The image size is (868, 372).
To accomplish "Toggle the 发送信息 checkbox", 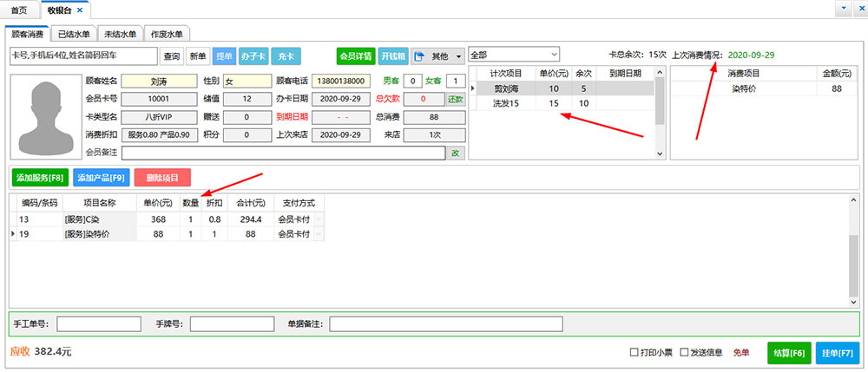I will tap(685, 352).
